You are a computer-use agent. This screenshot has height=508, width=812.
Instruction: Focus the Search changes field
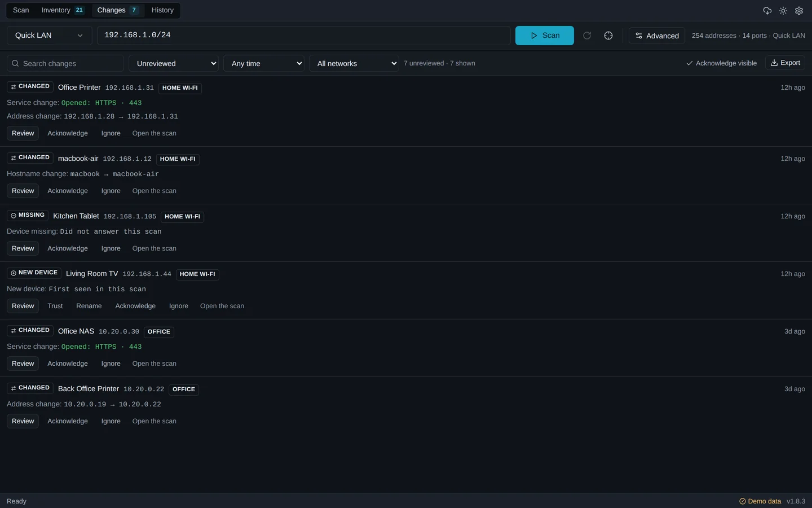(65, 63)
